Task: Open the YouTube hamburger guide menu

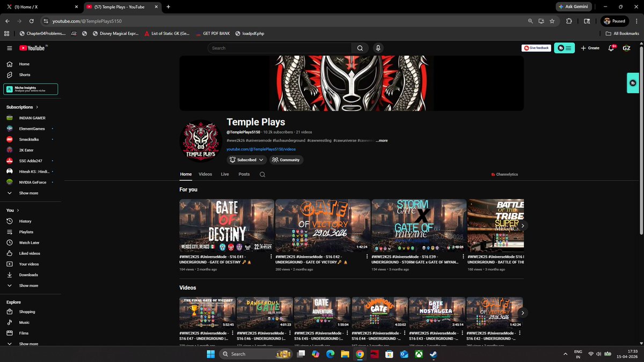Action: (x=9, y=48)
